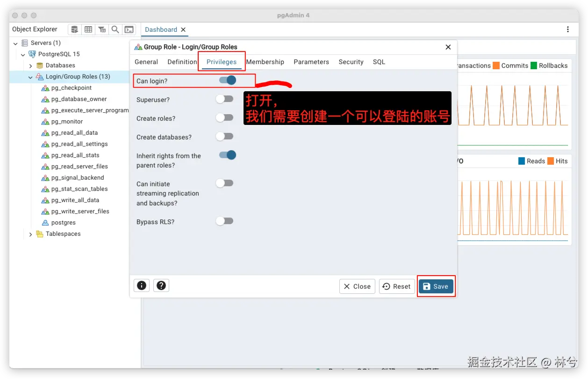Select pg_write_all_data role in tree
The width and height of the screenshot is (588, 379).
(x=75, y=200)
